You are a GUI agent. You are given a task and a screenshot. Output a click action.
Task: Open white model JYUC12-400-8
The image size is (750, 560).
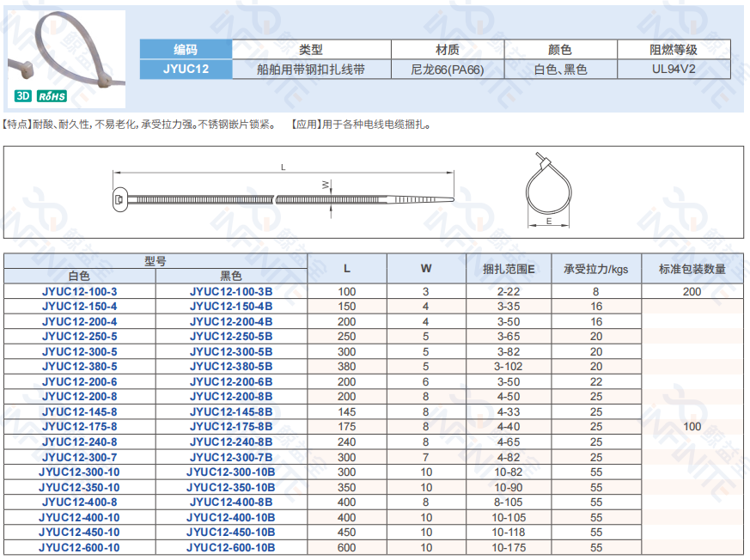pos(79,502)
